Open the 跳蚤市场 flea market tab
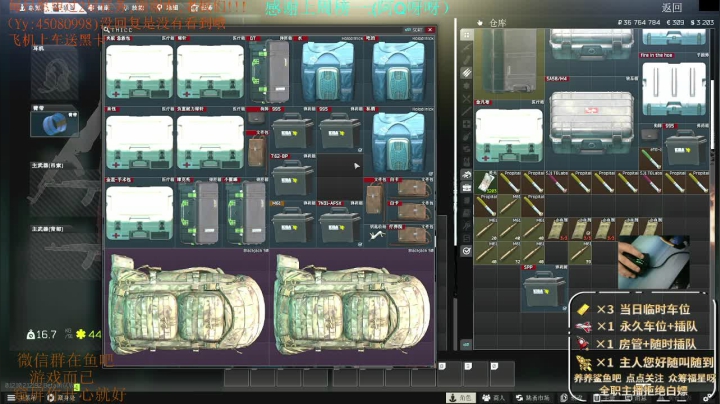720x404 pixels. click(x=533, y=398)
